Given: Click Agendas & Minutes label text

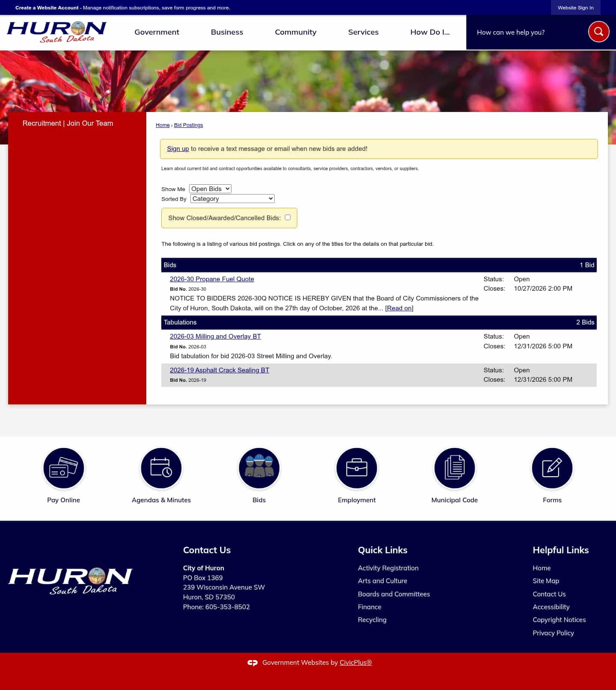Looking at the screenshot, I should tap(161, 500).
